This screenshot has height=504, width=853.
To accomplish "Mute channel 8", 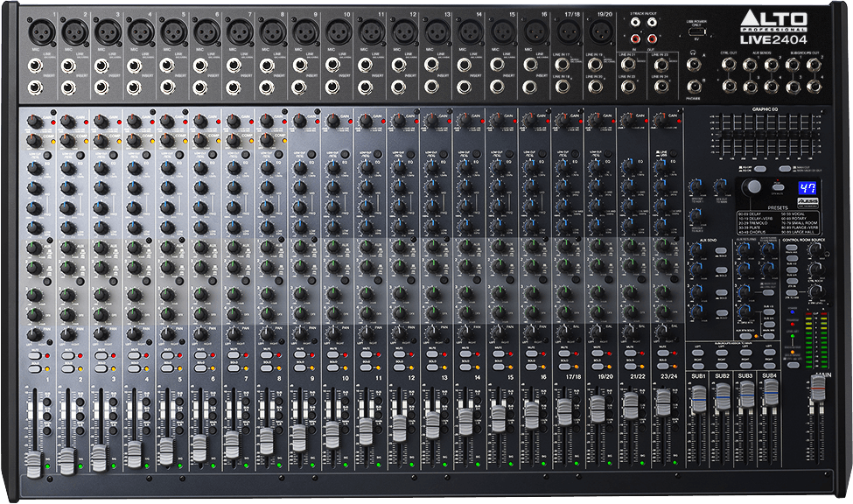I will 267,355.
